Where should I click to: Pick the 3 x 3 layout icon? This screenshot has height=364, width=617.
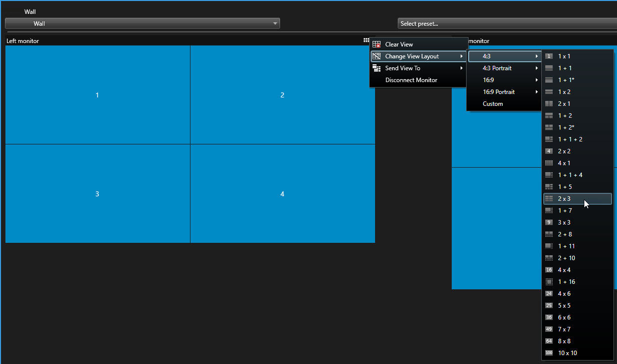(x=549, y=223)
